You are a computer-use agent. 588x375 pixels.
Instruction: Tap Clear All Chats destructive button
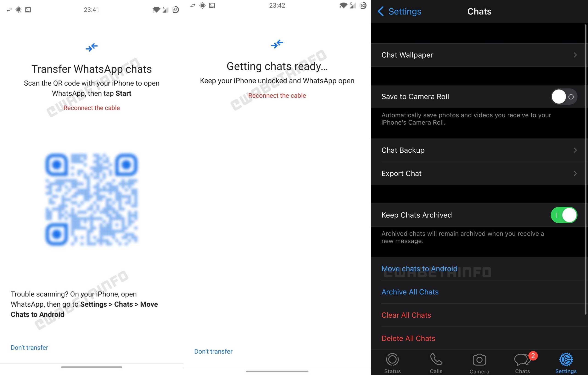(406, 315)
